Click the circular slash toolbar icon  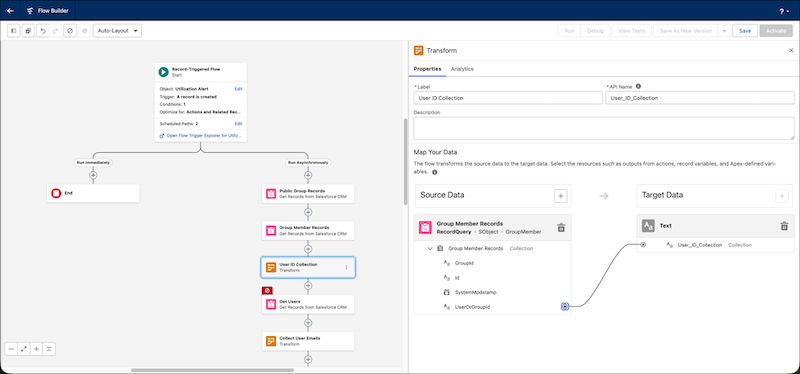(x=70, y=31)
